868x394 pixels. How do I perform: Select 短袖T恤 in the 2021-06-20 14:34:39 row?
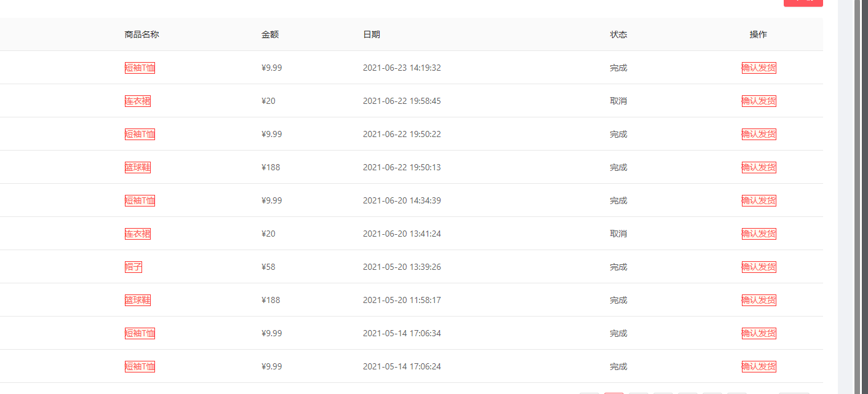[x=140, y=200]
